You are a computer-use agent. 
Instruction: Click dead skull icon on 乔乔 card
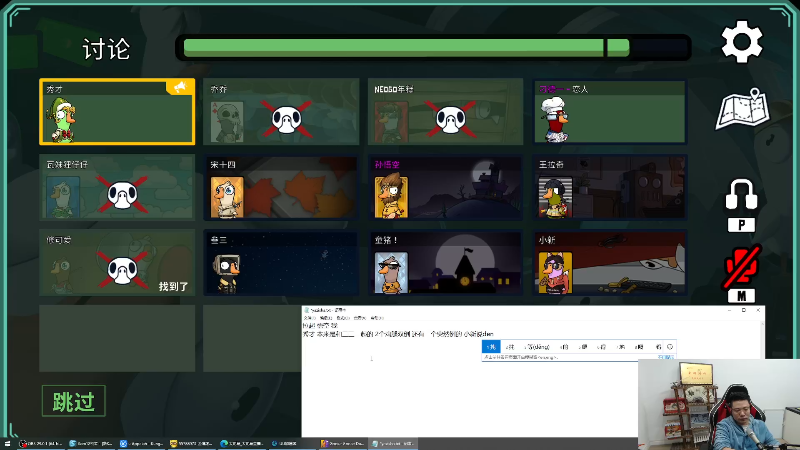click(286, 119)
